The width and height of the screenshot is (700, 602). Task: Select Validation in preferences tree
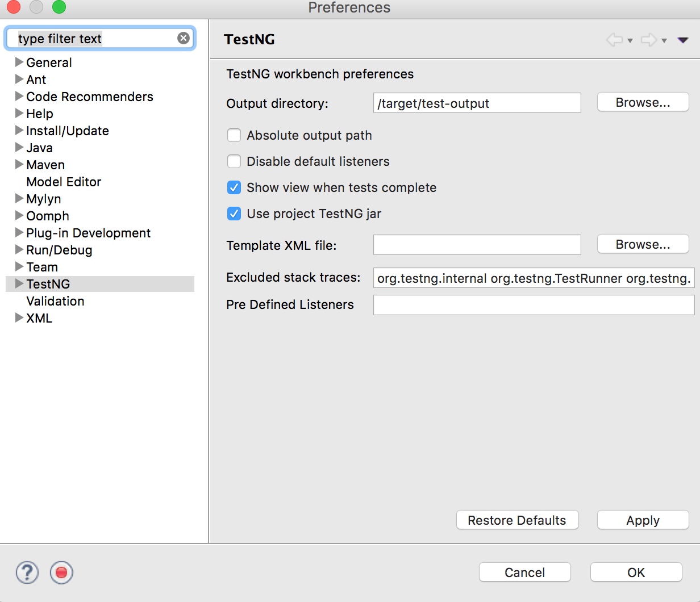[x=55, y=301]
